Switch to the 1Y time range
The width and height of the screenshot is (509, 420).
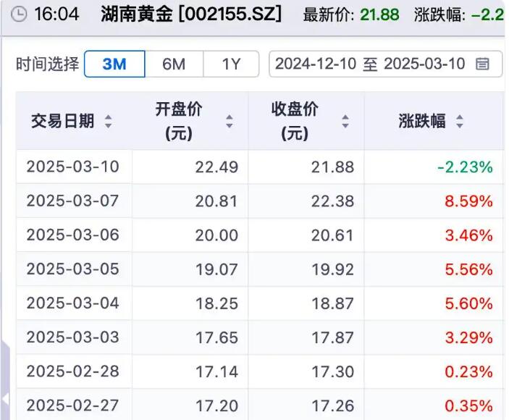(231, 64)
